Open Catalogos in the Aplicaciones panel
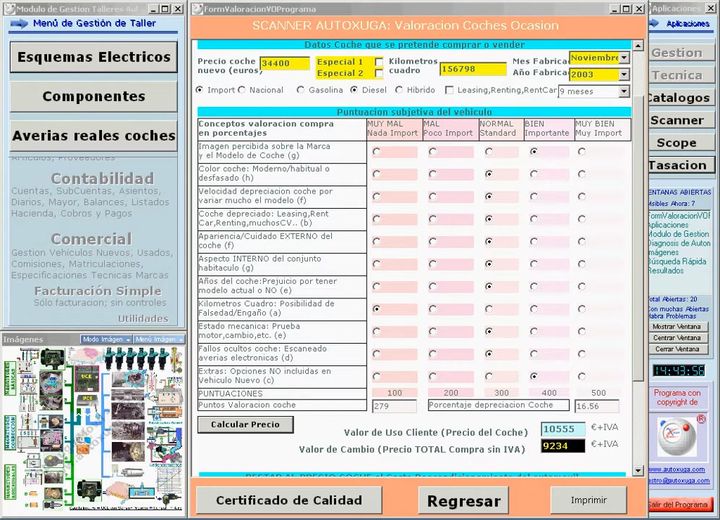The height and width of the screenshot is (520, 720). point(679,98)
